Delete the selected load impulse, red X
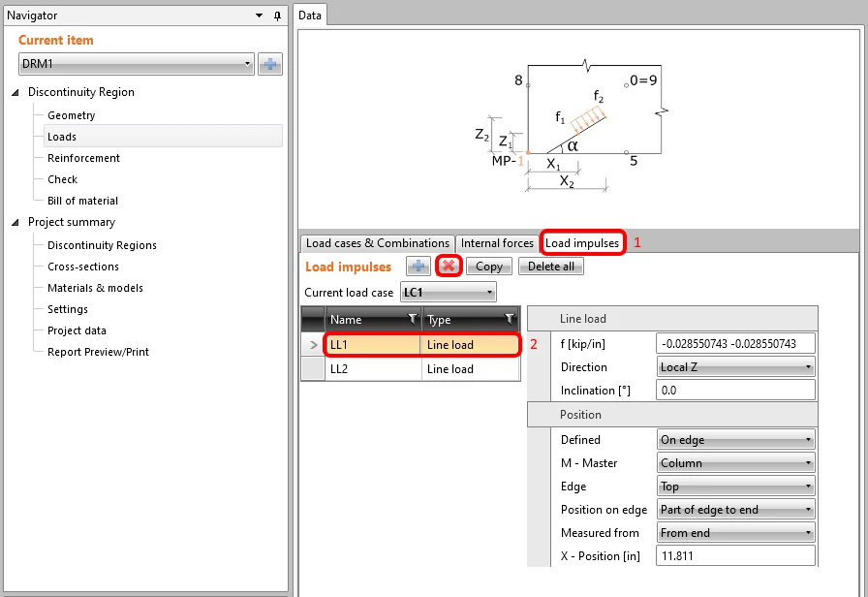868x597 pixels. [x=449, y=267]
